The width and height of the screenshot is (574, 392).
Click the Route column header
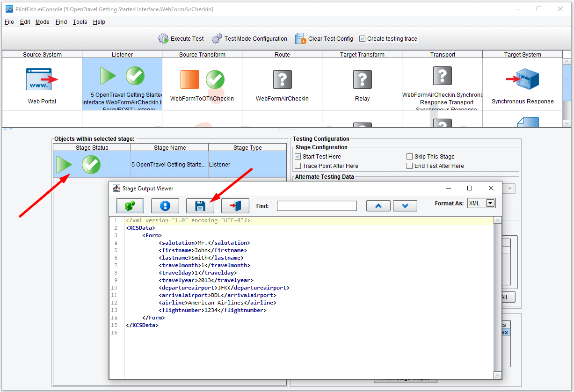coord(282,54)
